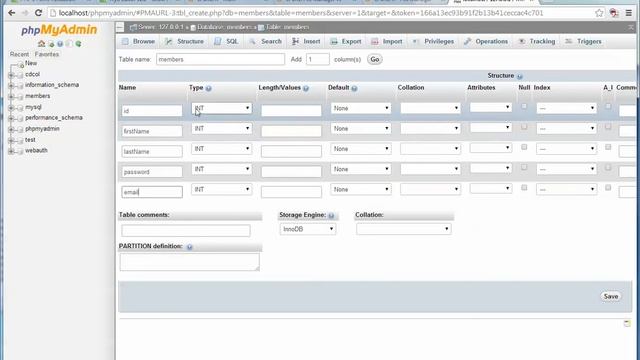Click the password Name field
This screenshot has width=640, height=360.
point(152,172)
